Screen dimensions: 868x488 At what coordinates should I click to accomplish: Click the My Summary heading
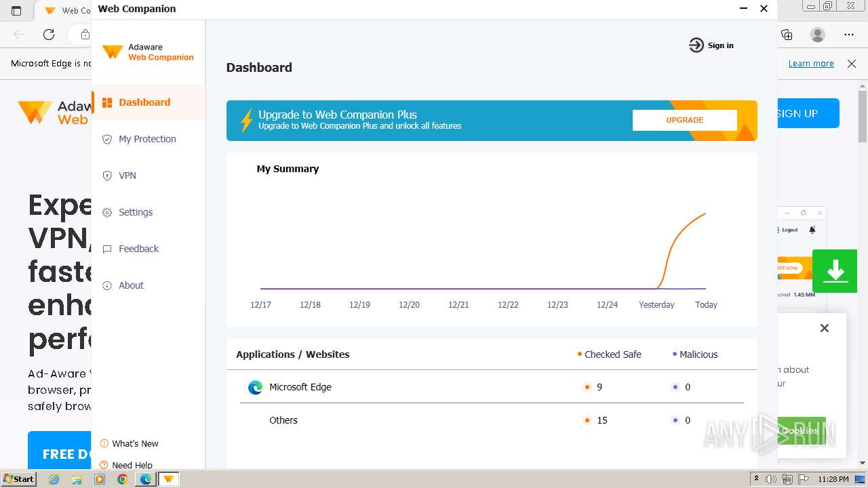(288, 169)
